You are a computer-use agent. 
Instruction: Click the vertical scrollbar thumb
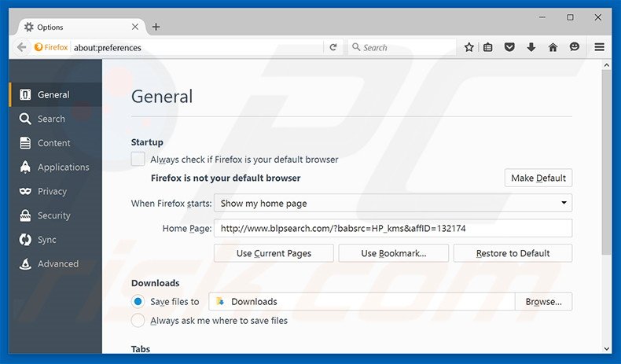pyautogui.click(x=606, y=163)
